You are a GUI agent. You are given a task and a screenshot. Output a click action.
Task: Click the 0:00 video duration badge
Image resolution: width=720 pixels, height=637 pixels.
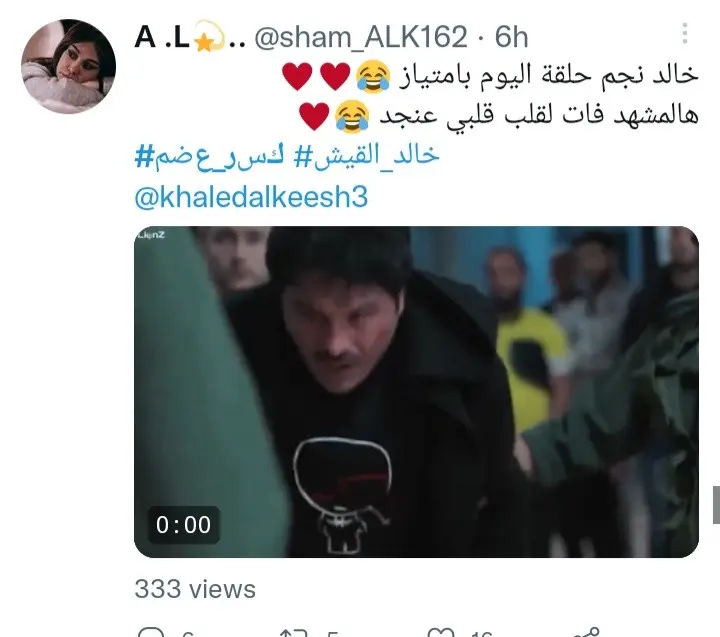point(183,524)
